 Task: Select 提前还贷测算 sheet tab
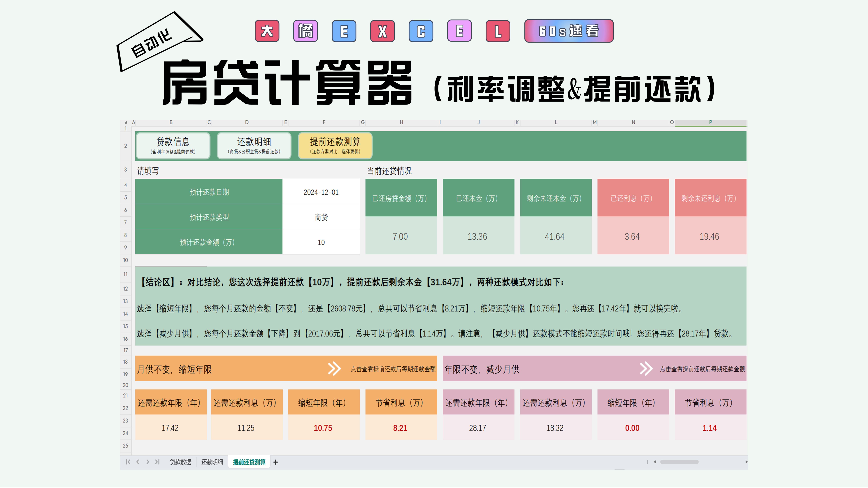[249, 462]
